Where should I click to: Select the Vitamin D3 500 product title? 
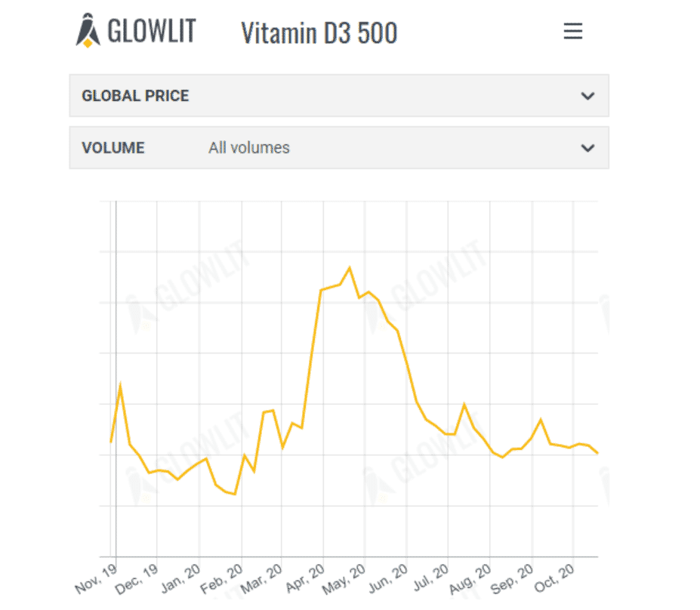[319, 33]
